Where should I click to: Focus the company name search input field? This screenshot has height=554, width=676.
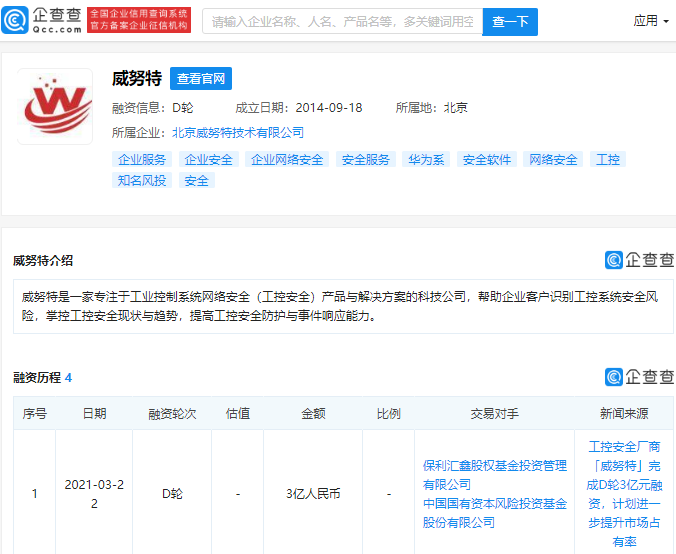pos(342,21)
